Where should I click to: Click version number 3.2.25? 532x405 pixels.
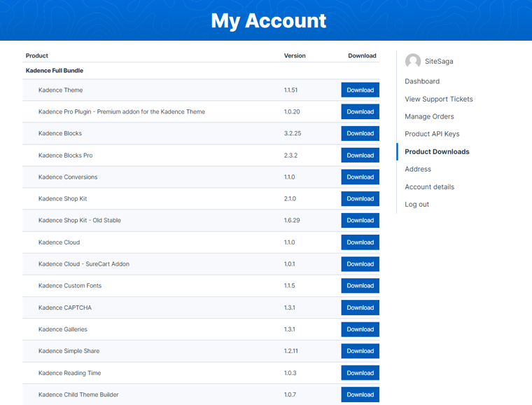point(293,133)
